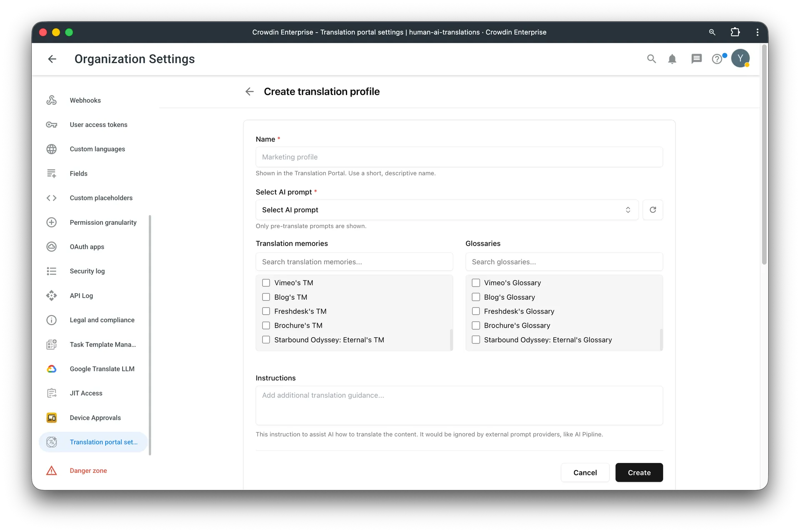The image size is (800, 532).
Task: Click the Create button
Action: pyautogui.click(x=639, y=472)
